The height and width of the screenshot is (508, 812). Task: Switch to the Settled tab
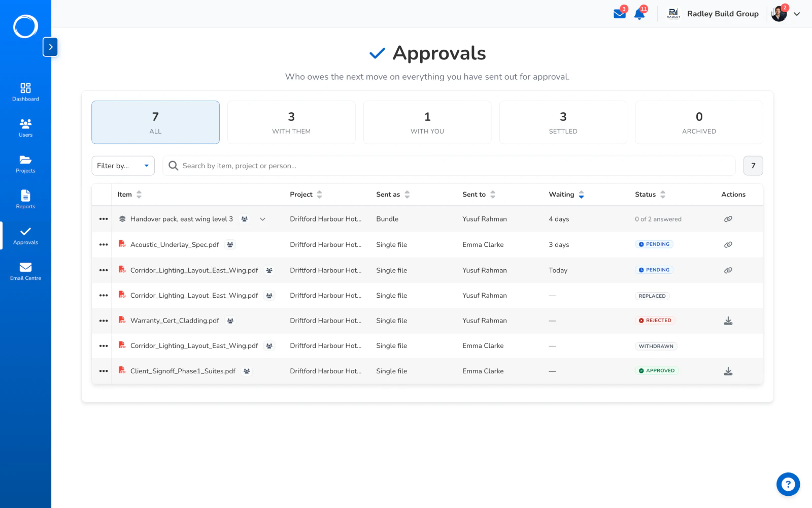563,122
